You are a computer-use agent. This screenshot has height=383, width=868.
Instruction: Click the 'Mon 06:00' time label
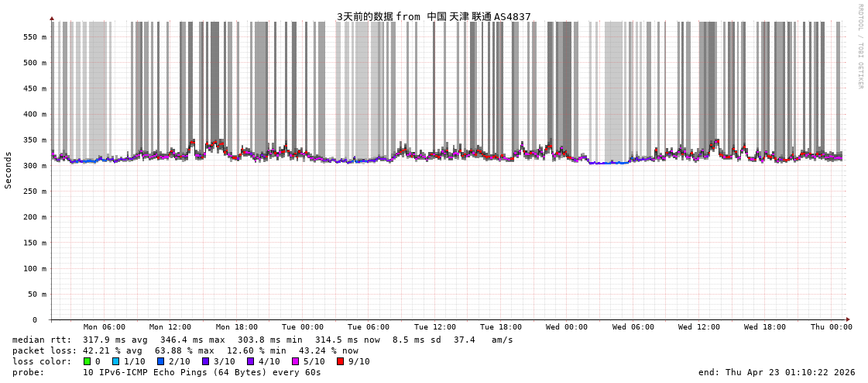tap(104, 327)
